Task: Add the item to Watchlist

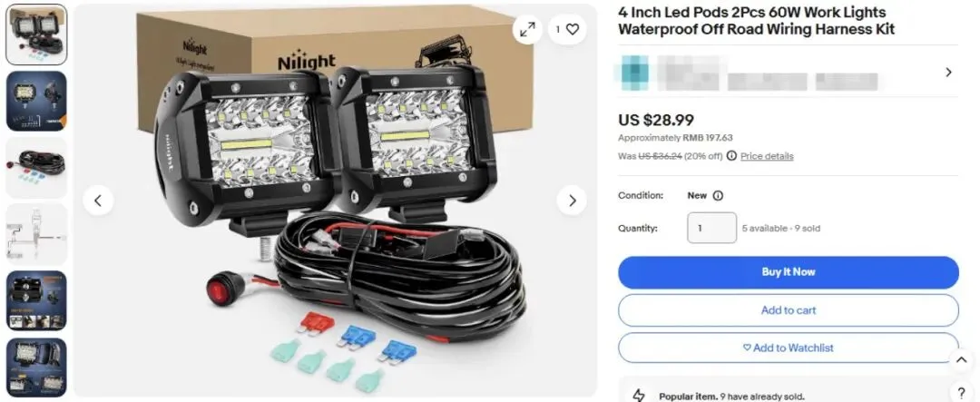Action: click(x=789, y=348)
